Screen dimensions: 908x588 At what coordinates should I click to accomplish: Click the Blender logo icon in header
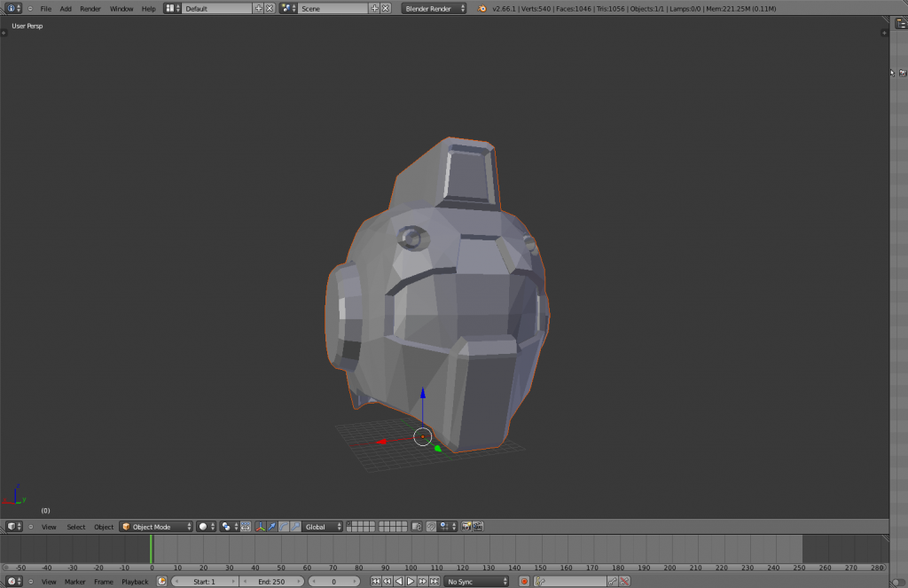click(x=481, y=8)
